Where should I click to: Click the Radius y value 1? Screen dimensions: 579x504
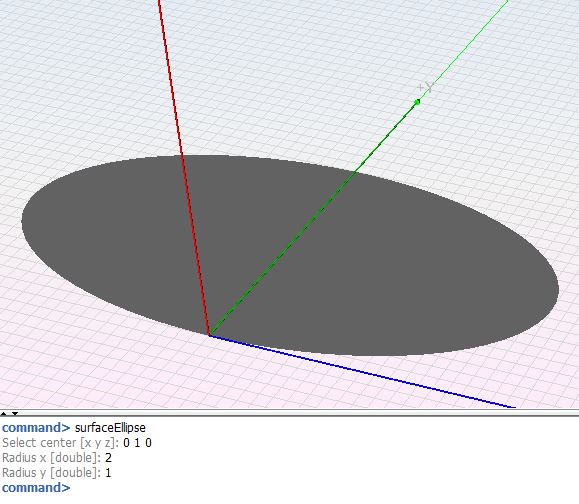click(x=108, y=473)
